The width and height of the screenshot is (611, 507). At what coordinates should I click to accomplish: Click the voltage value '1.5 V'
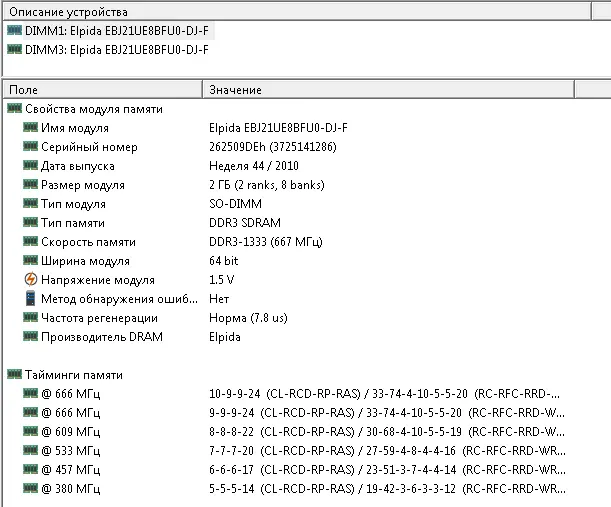coord(221,280)
